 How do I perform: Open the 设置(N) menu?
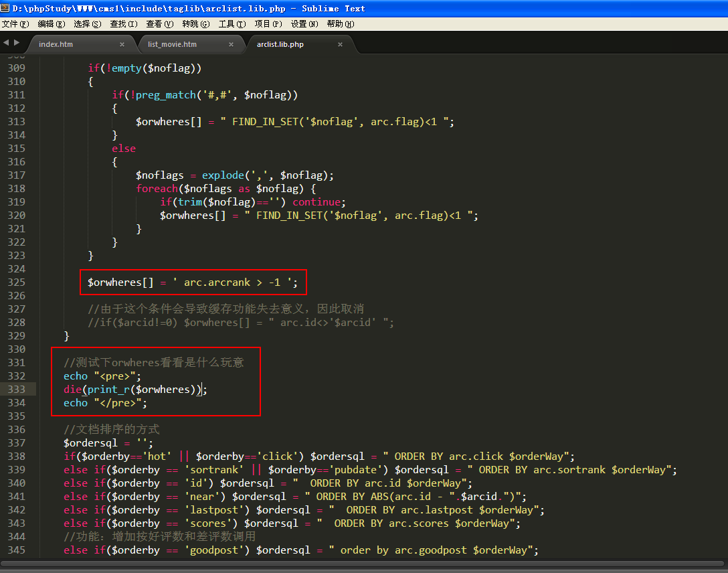pos(304,23)
